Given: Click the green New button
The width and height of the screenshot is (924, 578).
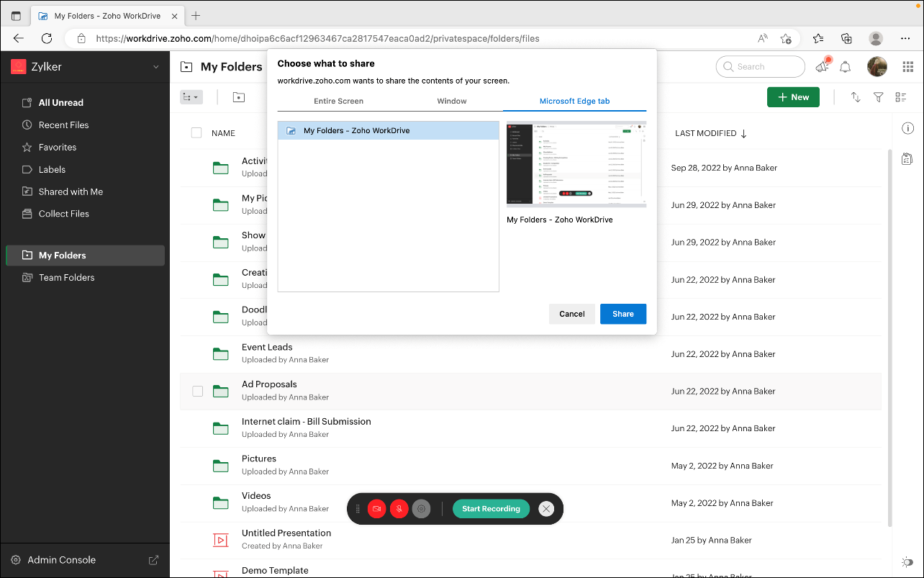Looking at the screenshot, I should (793, 97).
